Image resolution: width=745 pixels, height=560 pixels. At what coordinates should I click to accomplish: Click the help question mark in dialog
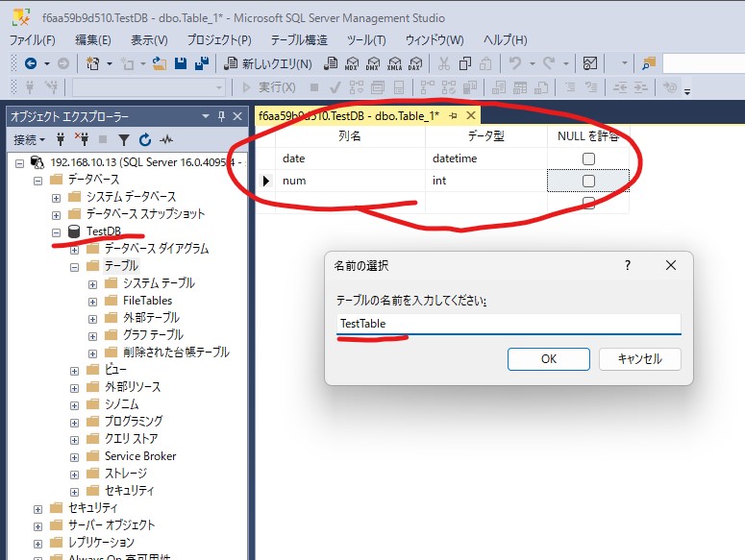(x=628, y=265)
